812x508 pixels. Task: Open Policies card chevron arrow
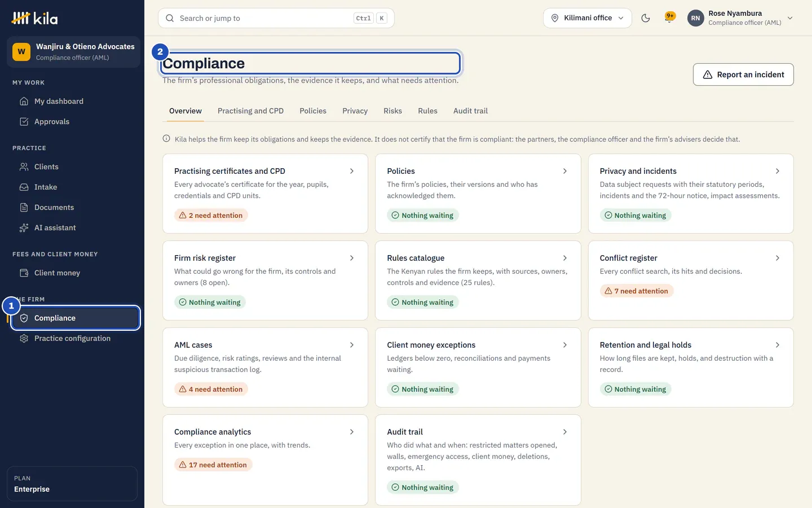click(x=565, y=171)
